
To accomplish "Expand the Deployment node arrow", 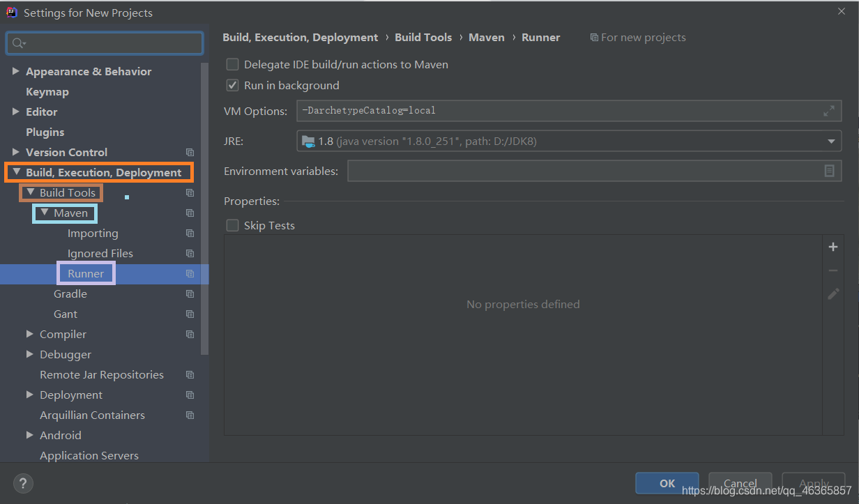I will click(30, 395).
